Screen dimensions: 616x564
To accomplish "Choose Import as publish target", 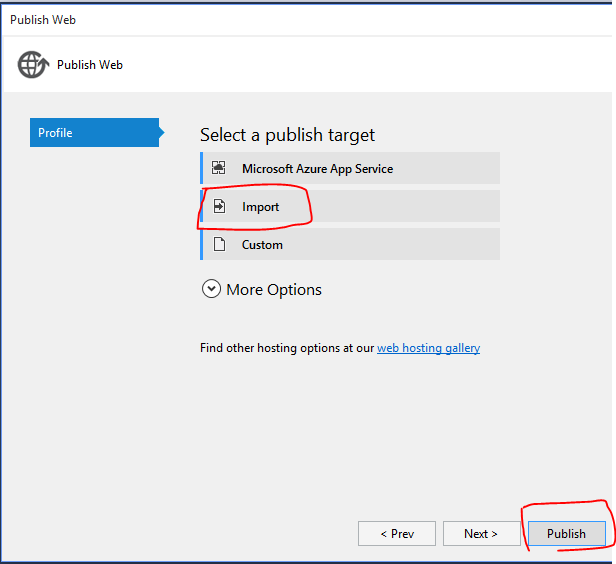I will 261,207.
